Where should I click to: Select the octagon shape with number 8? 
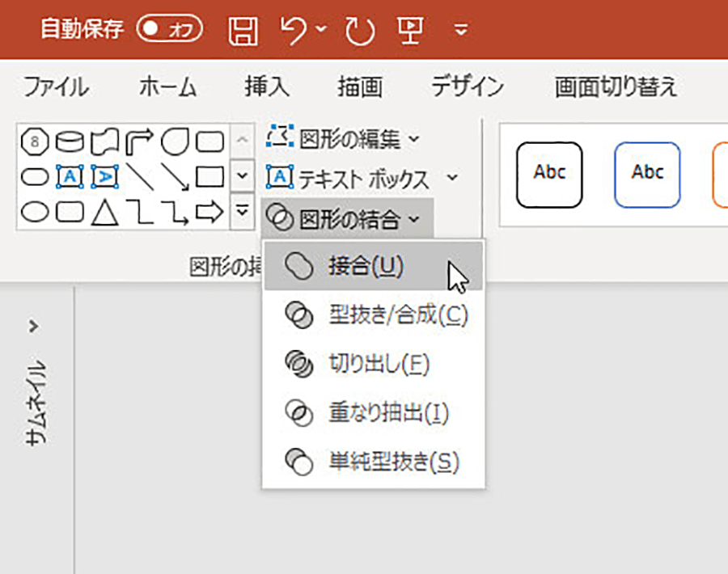click(x=34, y=142)
